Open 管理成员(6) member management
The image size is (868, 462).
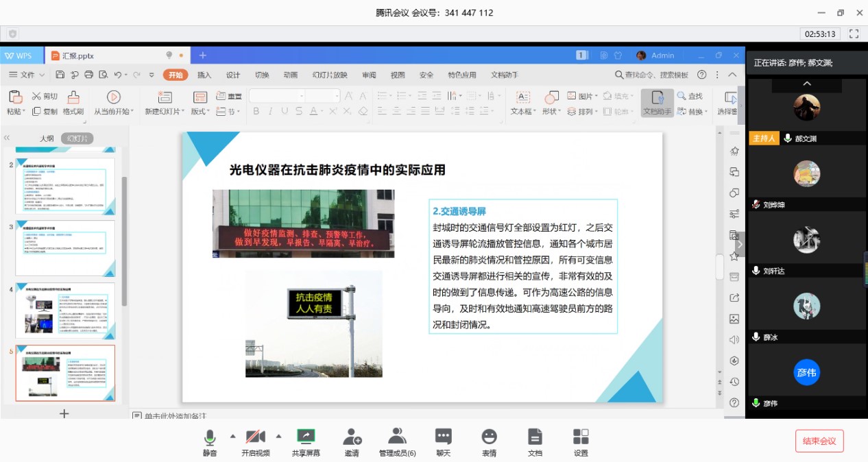[397, 437]
